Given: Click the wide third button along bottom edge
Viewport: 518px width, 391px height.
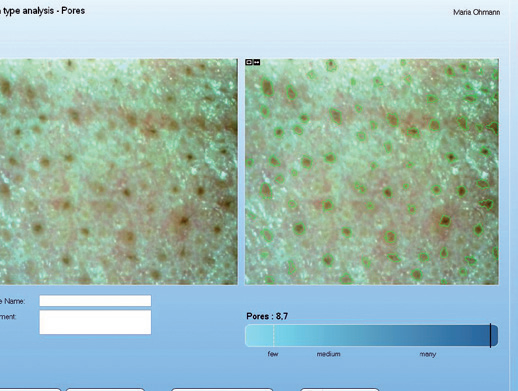Looking at the screenshot, I should [222, 389].
